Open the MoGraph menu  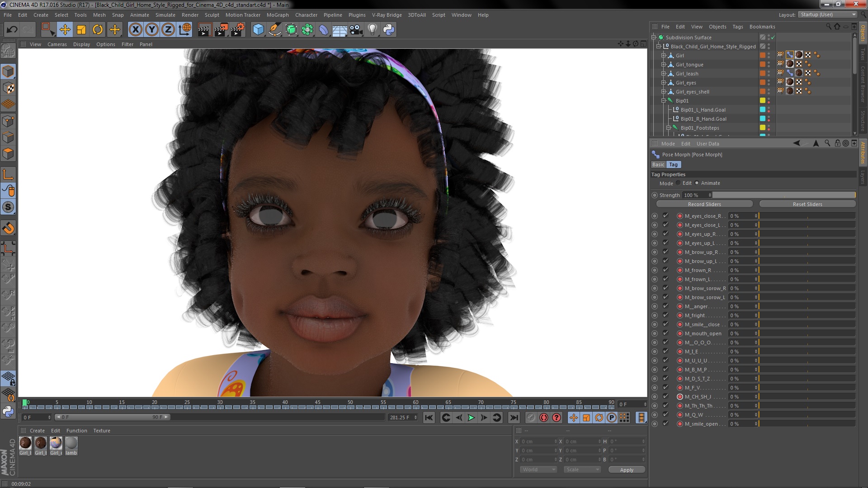coord(278,15)
